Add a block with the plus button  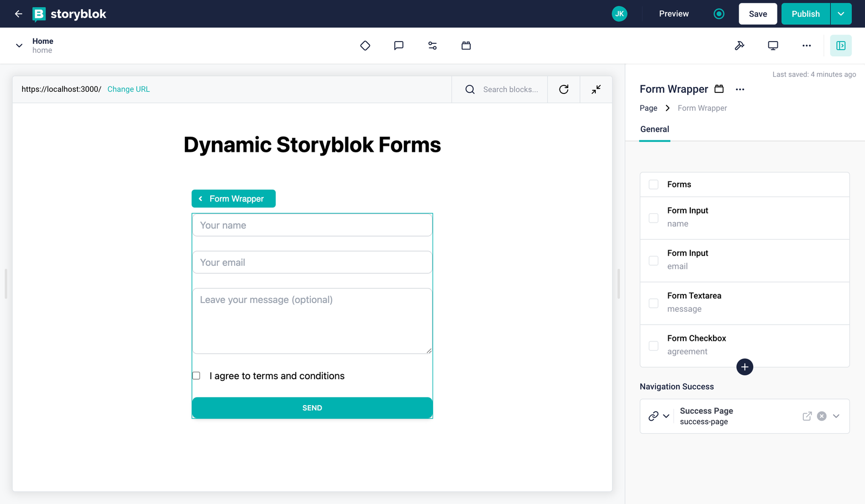tap(745, 367)
